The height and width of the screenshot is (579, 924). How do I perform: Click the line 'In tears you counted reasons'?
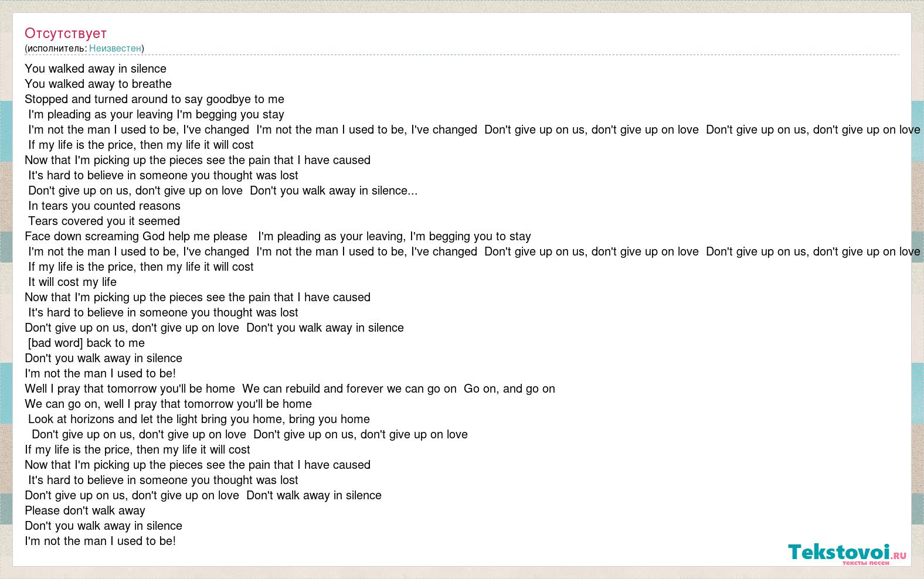pyautogui.click(x=104, y=206)
